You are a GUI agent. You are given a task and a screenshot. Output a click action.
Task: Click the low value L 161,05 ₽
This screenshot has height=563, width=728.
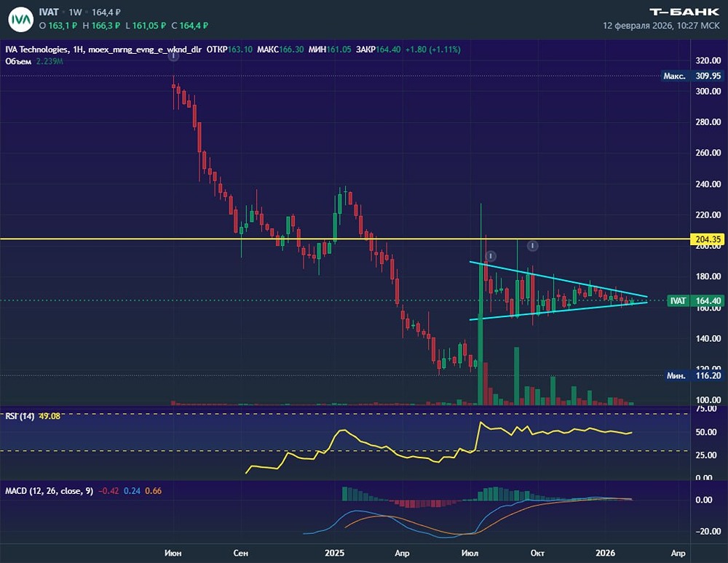(x=146, y=25)
